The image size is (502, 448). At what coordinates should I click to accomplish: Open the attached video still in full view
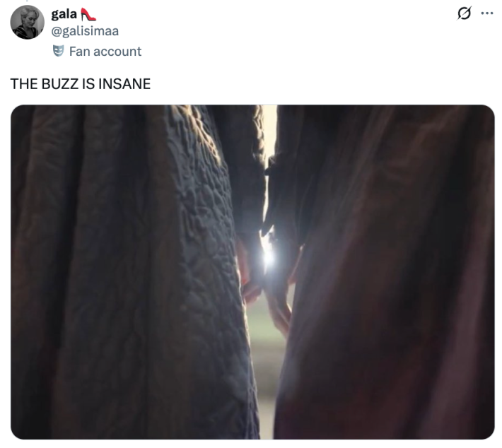(x=252, y=272)
